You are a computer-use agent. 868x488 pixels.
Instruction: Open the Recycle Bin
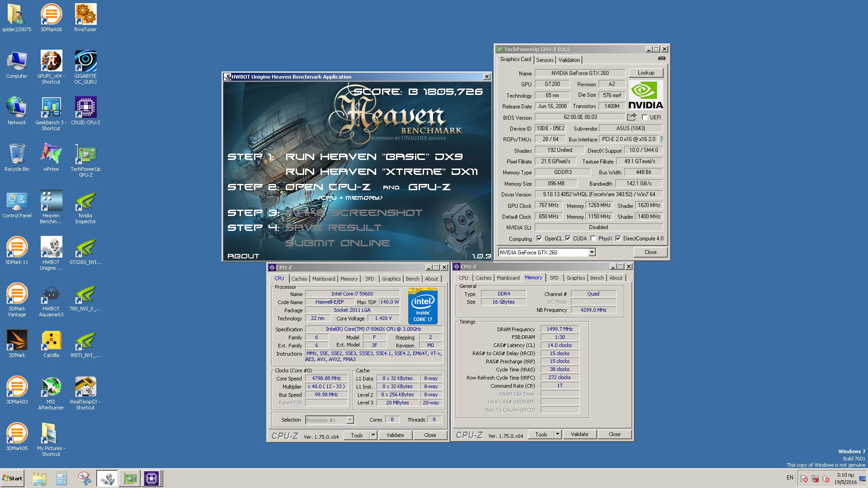(17, 158)
